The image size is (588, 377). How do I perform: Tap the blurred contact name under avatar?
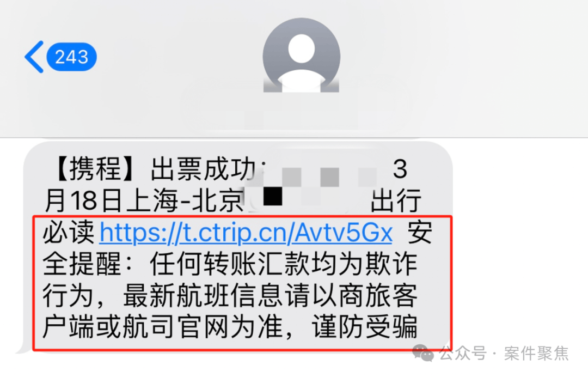(296, 113)
